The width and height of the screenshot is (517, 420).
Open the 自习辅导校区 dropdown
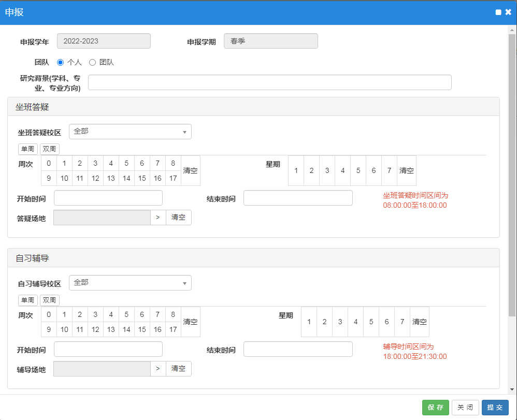click(130, 283)
